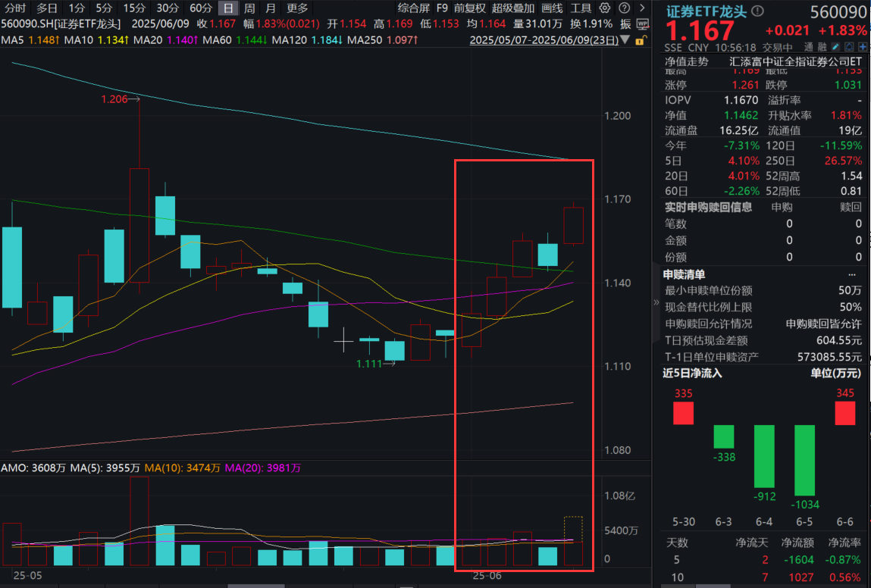871x588 pixels.
Task: Open the WP document icon near 振
Action: [643, 23]
